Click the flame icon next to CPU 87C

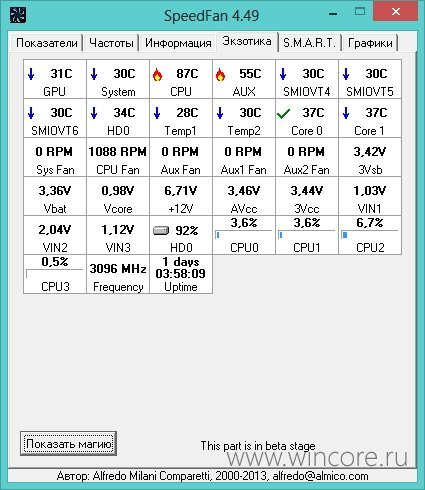pyautogui.click(x=157, y=75)
